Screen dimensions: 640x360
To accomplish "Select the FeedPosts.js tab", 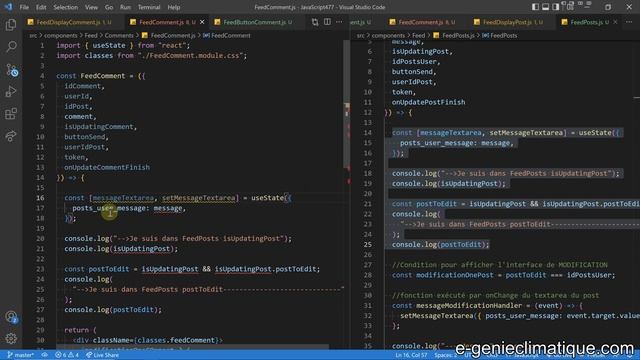I will coord(589,22).
